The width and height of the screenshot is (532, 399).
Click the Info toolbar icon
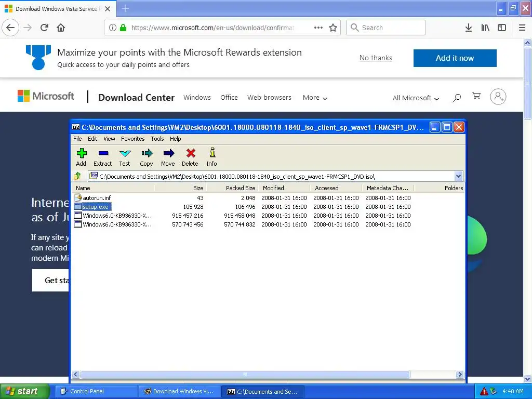click(x=212, y=157)
